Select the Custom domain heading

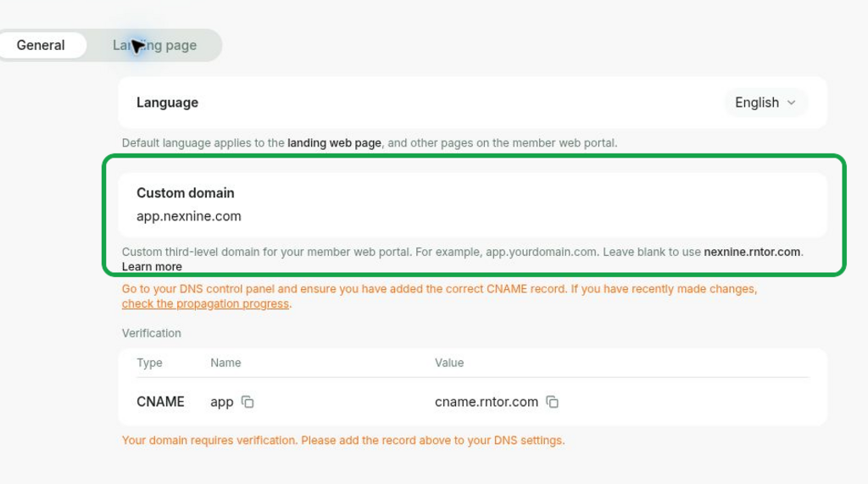click(186, 192)
